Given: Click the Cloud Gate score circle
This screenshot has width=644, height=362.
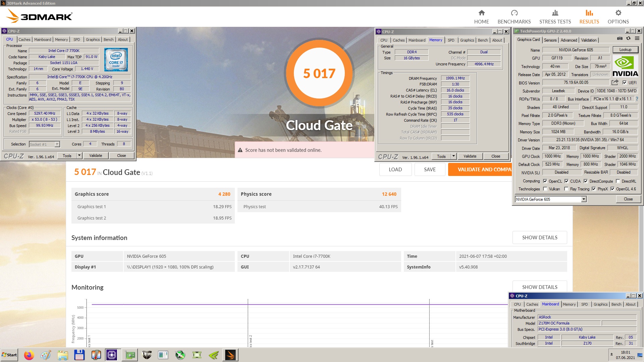Looking at the screenshot, I should (x=319, y=73).
